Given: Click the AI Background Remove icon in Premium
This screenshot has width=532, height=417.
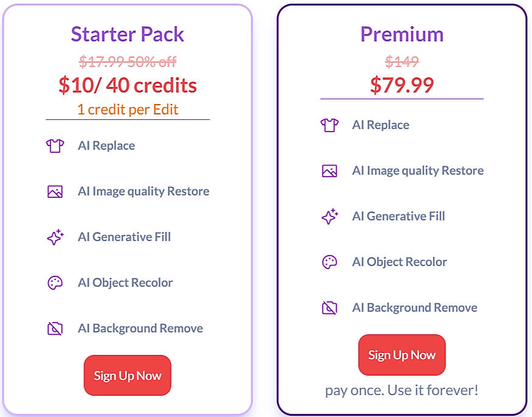Looking at the screenshot, I should tap(329, 307).
